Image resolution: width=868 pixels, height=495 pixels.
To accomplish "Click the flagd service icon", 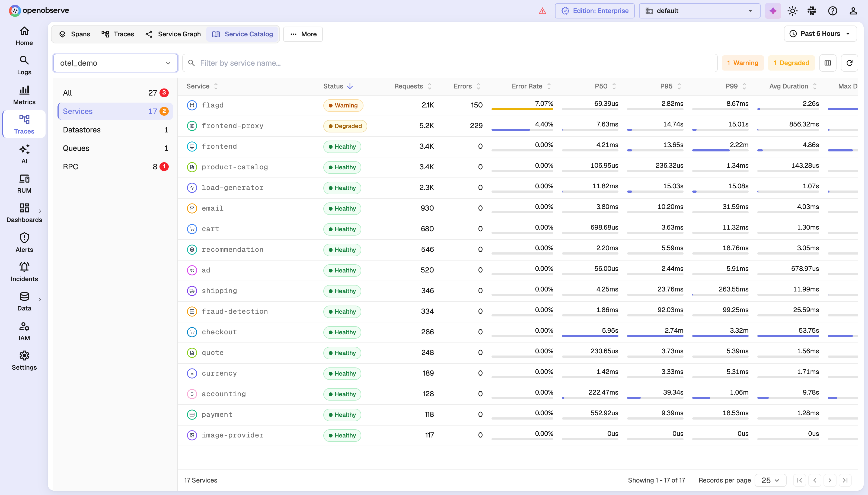I will click(192, 105).
